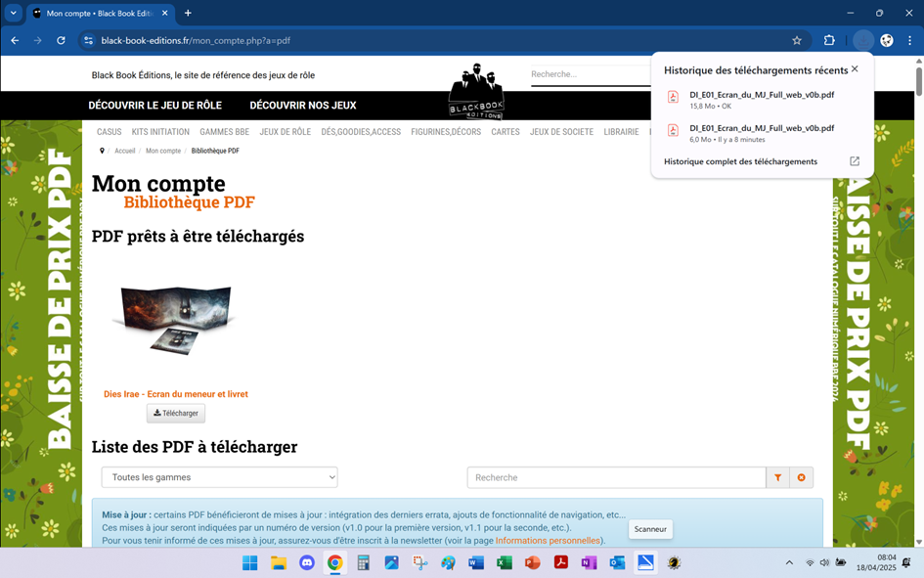This screenshot has width=924, height=578.
Task: Open the 'DÉCOUVRIR NOS JEUX' menu
Action: (303, 106)
